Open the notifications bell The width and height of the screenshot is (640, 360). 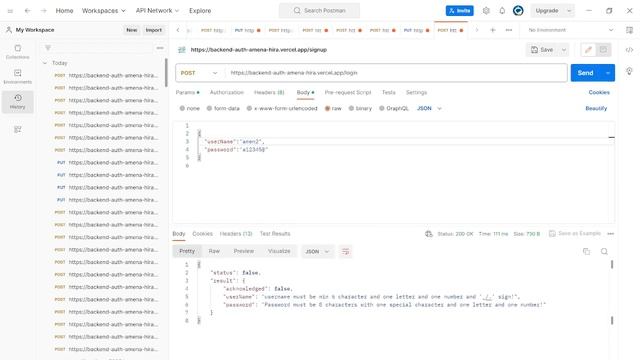coord(502,11)
